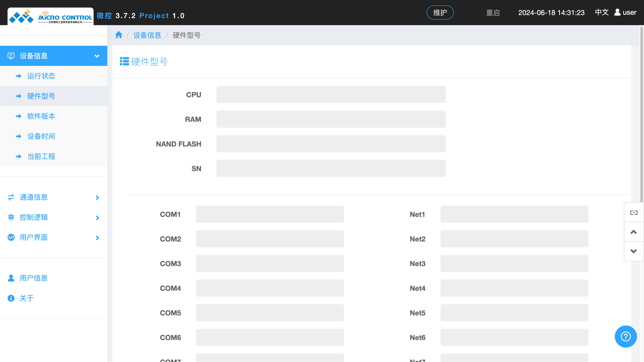Image resolution: width=644 pixels, height=362 pixels.
Task: Select 软件版本 submenu item
Action: [41, 116]
